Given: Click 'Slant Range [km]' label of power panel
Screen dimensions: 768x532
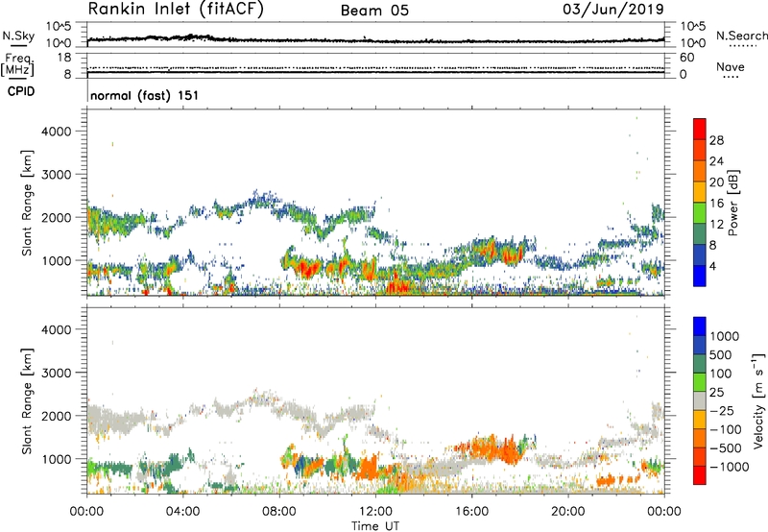Looking at the screenshot, I should [x=27, y=203].
